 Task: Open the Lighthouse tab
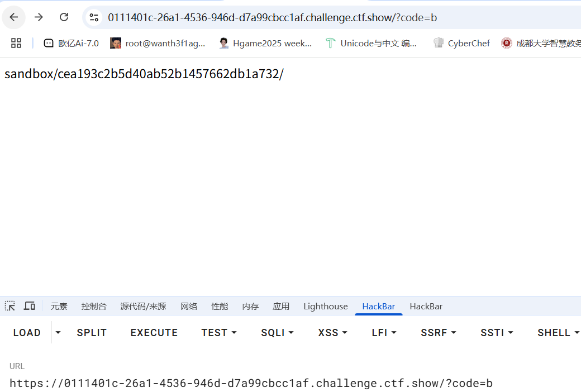click(325, 306)
